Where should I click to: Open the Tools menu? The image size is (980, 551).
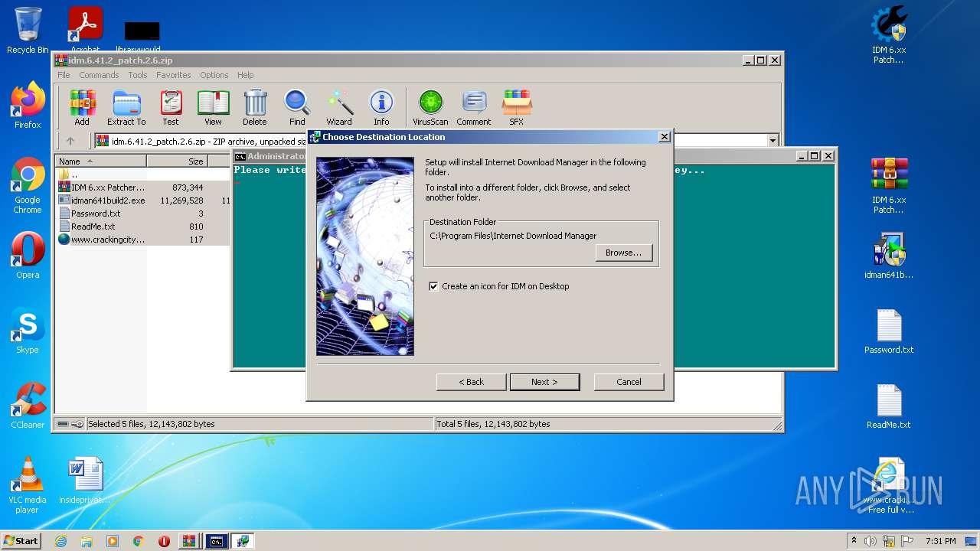138,75
